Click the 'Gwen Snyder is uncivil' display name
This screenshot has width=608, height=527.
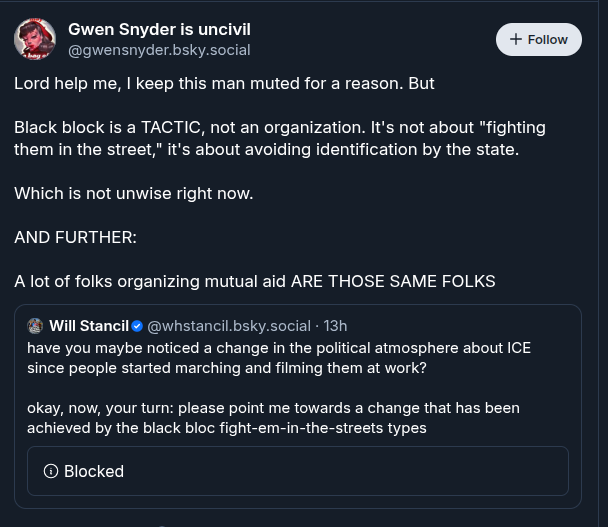tap(159, 29)
